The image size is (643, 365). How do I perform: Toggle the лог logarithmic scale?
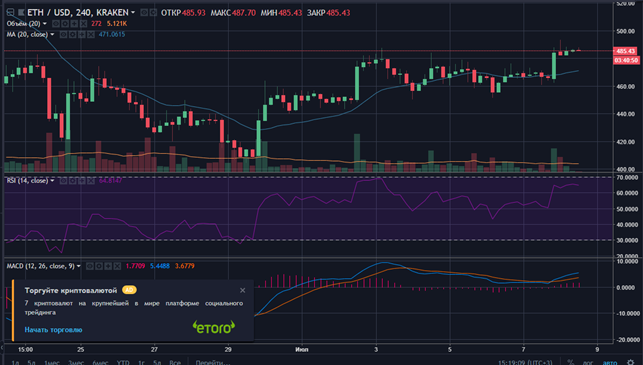588,363
